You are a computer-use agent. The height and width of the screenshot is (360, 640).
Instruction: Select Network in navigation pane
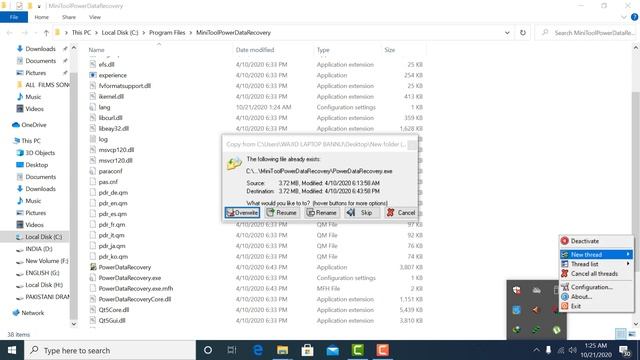click(33, 313)
